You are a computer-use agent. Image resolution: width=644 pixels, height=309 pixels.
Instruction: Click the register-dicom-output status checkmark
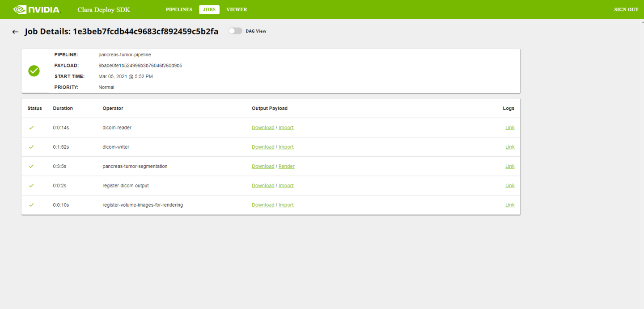pos(31,185)
